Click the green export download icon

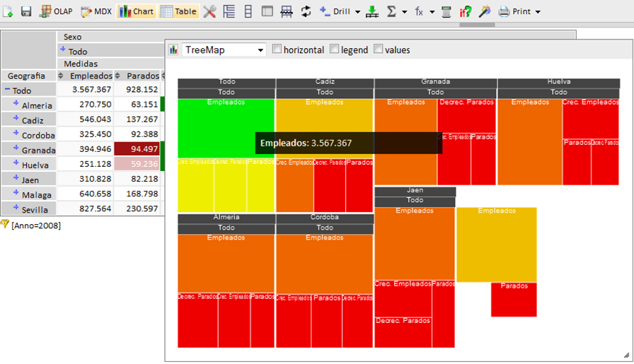point(372,11)
